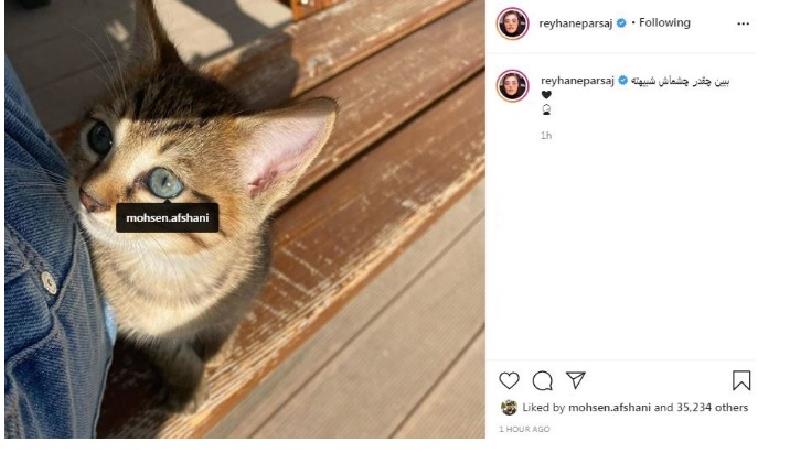The width and height of the screenshot is (800, 450).
Task: Click the avatar beside the caption
Action: click(x=513, y=85)
